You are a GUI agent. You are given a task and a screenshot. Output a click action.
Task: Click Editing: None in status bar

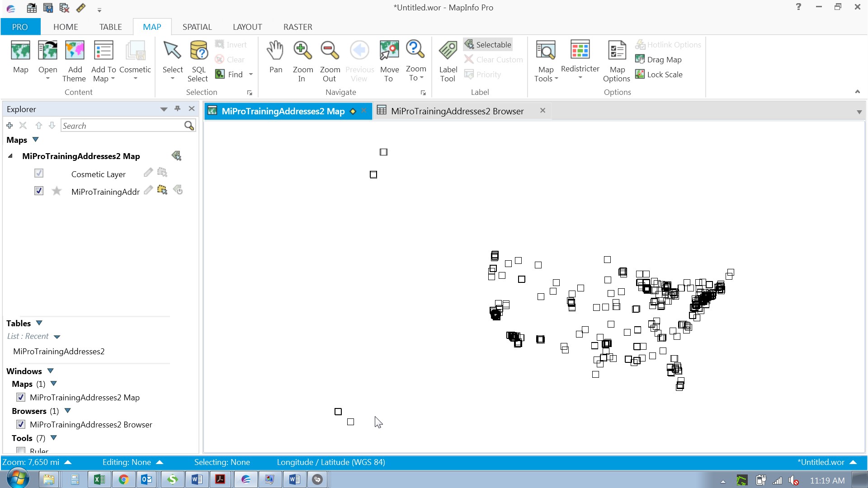click(132, 462)
